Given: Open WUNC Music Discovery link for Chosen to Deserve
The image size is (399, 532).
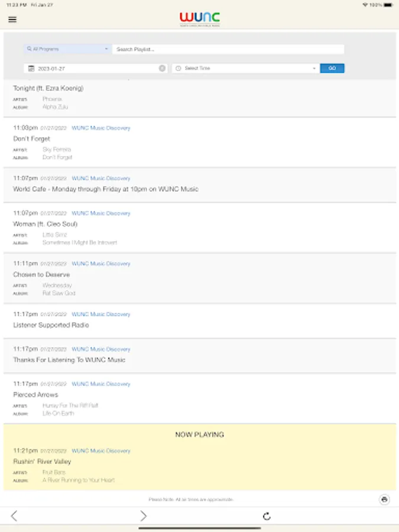Looking at the screenshot, I should (x=101, y=264).
